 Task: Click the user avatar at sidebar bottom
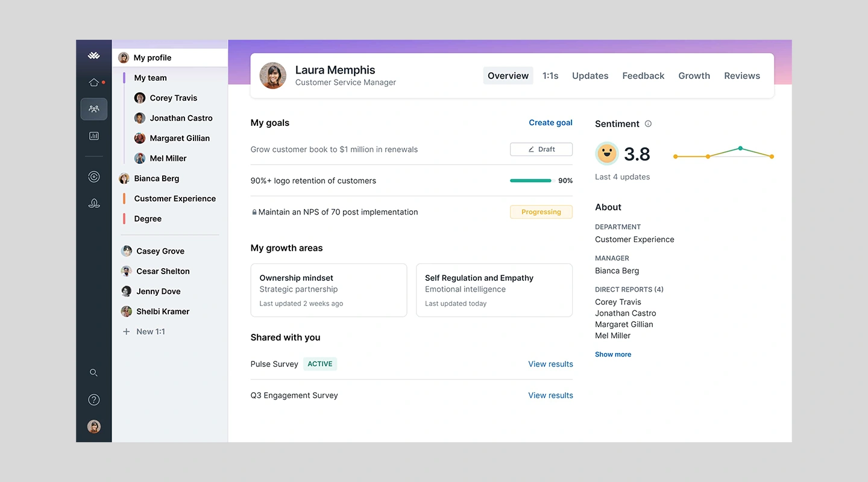93,427
